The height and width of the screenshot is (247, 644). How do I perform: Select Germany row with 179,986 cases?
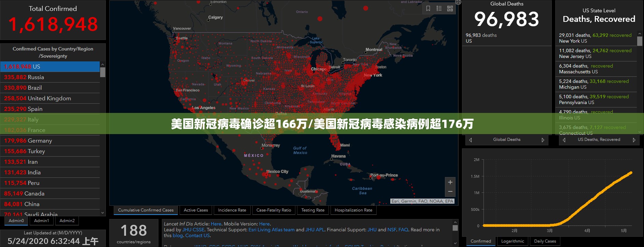[x=50, y=141]
